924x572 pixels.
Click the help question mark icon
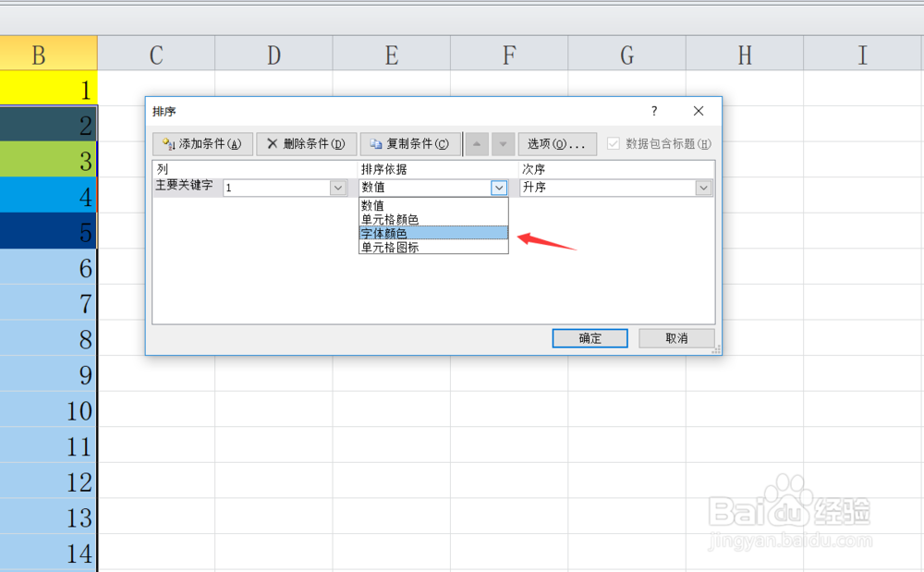point(654,111)
